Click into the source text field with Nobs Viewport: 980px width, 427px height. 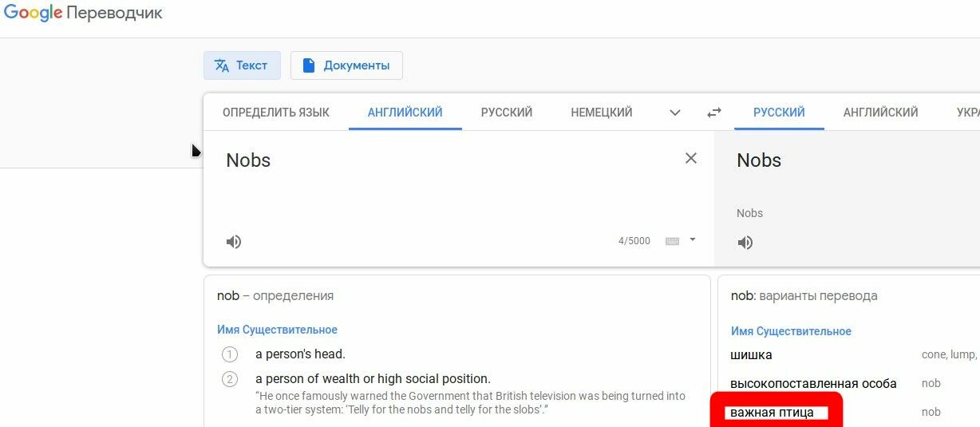447,184
